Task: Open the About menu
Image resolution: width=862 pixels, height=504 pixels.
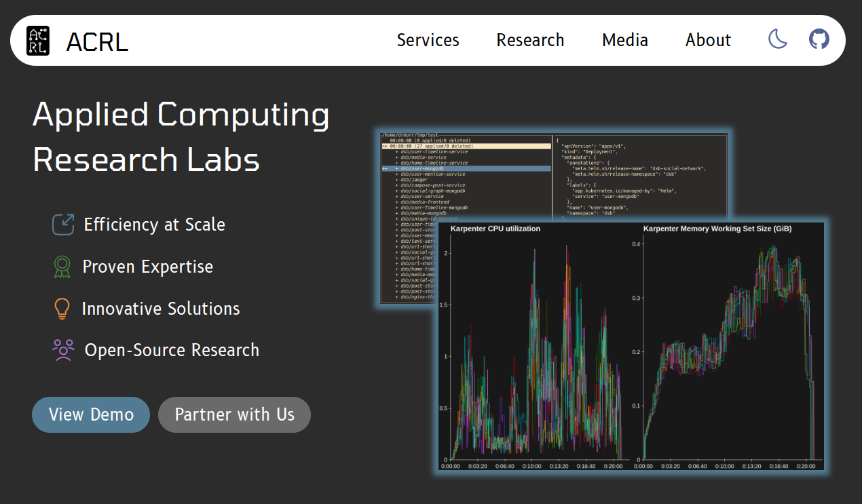Action: click(708, 40)
